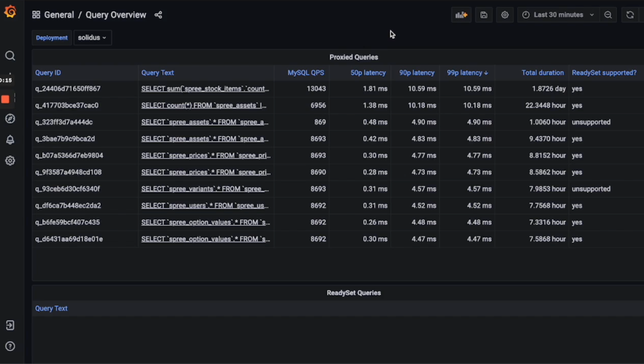The image size is (644, 364).
Task: Open query link for q_323ff3d7a444dc row
Action: click(x=205, y=122)
